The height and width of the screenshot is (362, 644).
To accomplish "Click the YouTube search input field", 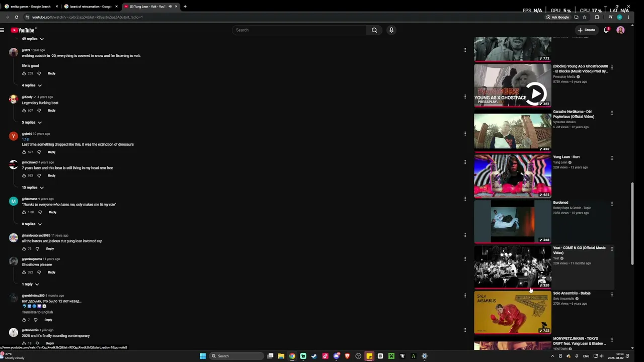I will point(300,30).
